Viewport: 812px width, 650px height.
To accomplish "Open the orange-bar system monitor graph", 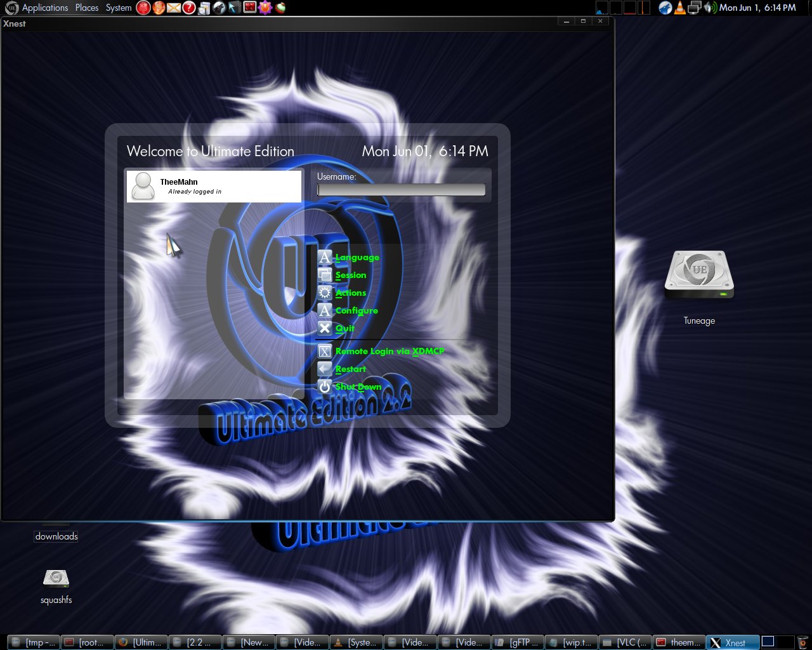I will tap(644, 8).
